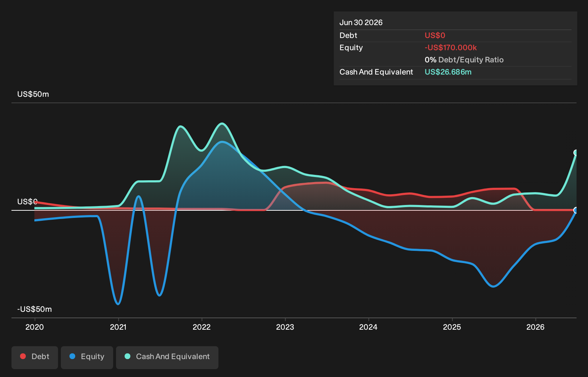Click Cash And Equivalent label in tooltip
The width and height of the screenshot is (588, 377).
[x=376, y=72]
